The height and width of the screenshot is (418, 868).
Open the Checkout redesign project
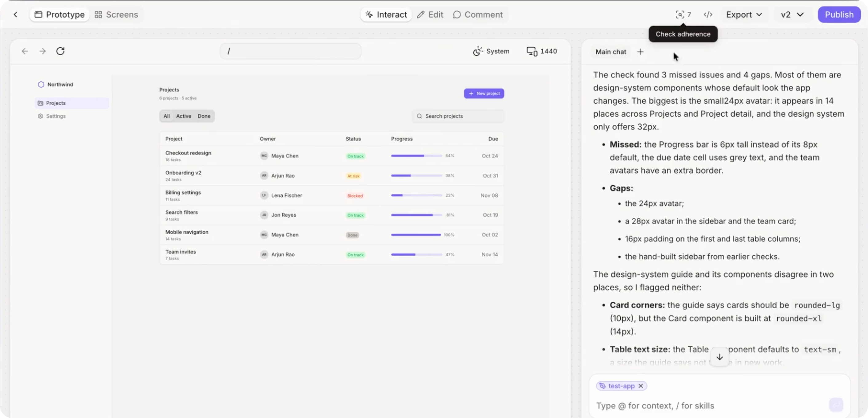pos(188,153)
